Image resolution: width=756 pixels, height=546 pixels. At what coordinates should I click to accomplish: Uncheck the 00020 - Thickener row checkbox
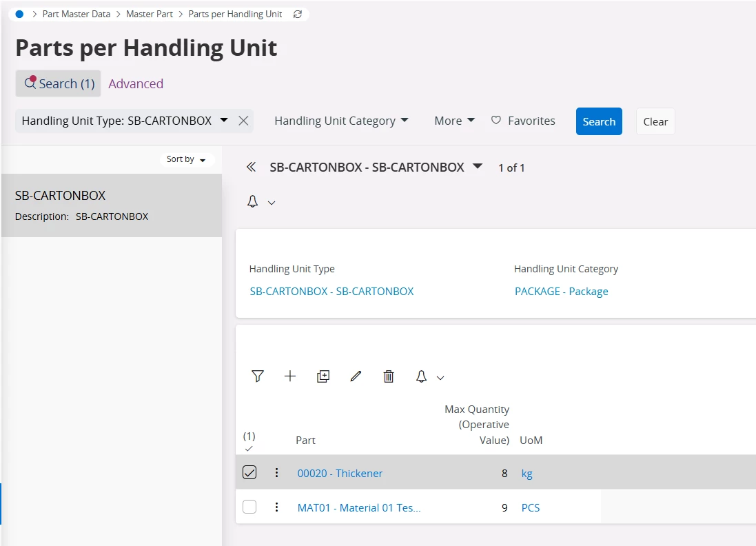tap(249, 472)
